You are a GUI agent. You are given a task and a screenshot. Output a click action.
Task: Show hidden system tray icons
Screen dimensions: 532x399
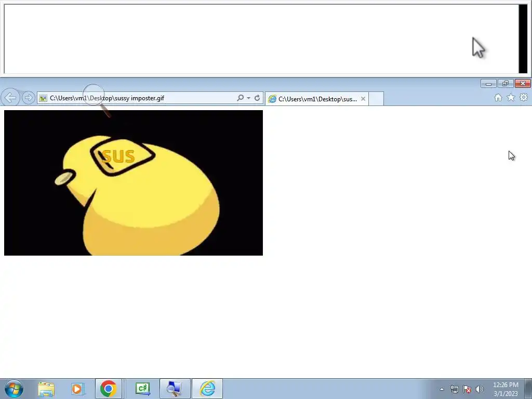(442, 389)
